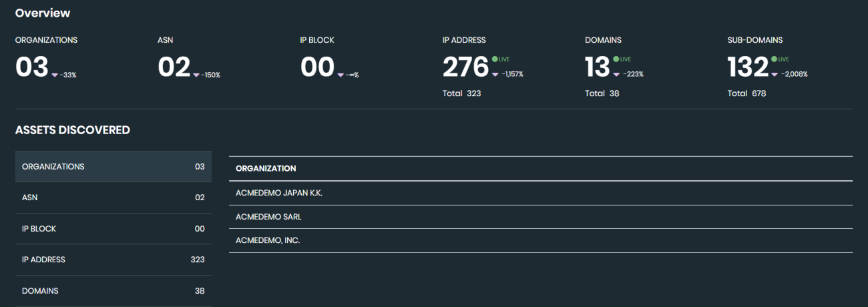868x307 pixels.
Task: Show the IP Address assets list
Action: point(113,260)
